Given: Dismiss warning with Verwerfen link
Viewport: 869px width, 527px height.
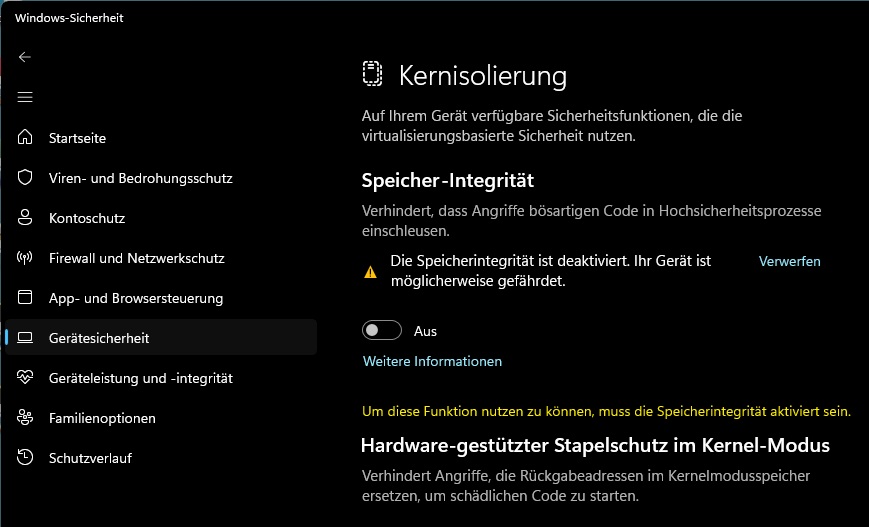Looking at the screenshot, I should tap(789, 261).
